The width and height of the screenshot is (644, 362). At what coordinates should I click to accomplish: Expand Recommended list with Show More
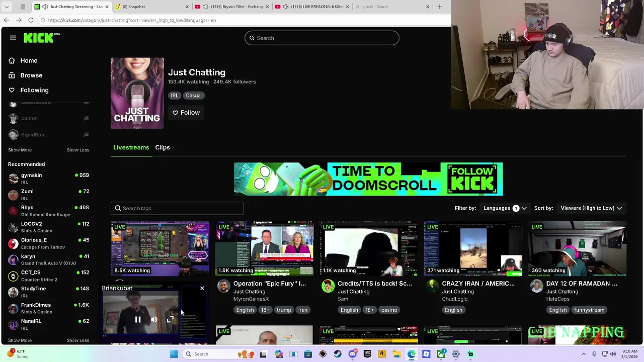click(x=20, y=340)
